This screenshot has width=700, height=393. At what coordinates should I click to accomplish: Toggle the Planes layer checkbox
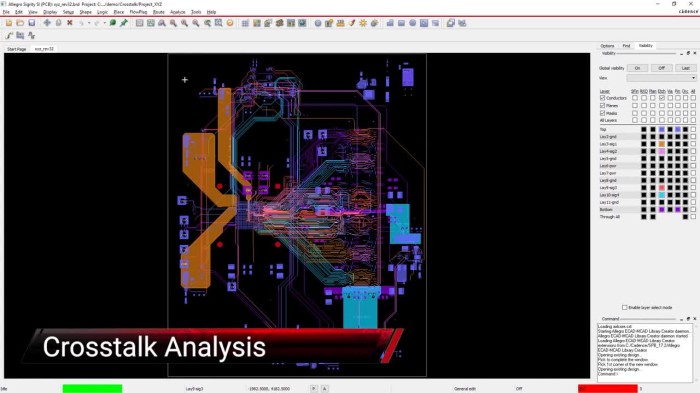tap(602, 105)
